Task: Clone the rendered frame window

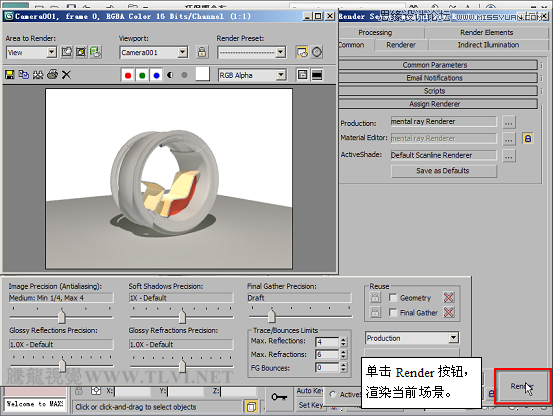Action: tap(38, 74)
